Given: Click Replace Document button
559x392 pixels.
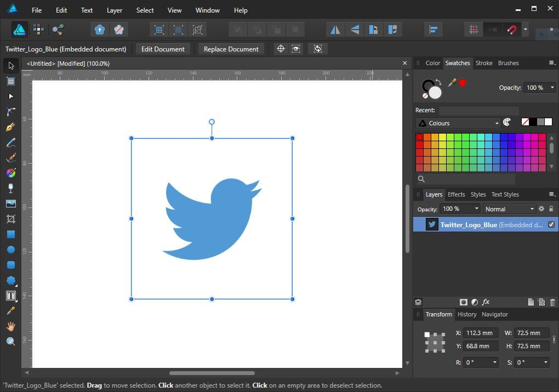Looking at the screenshot, I should click(x=231, y=49).
